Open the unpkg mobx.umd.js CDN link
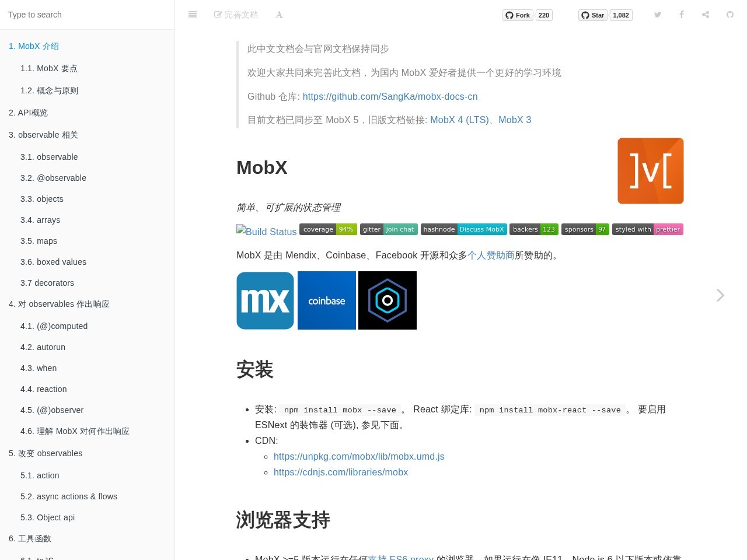This screenshot has width=747, height=560. pyautogui.click(x=359, y=456)
